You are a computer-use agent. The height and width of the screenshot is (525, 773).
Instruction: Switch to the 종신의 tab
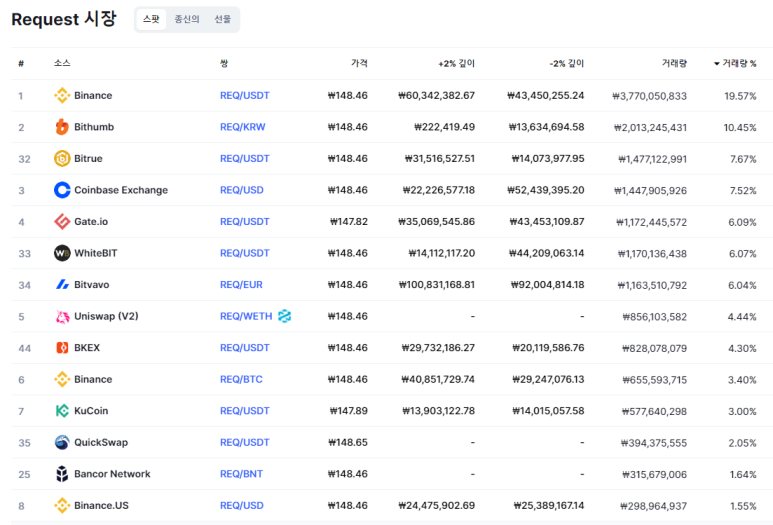187,19
